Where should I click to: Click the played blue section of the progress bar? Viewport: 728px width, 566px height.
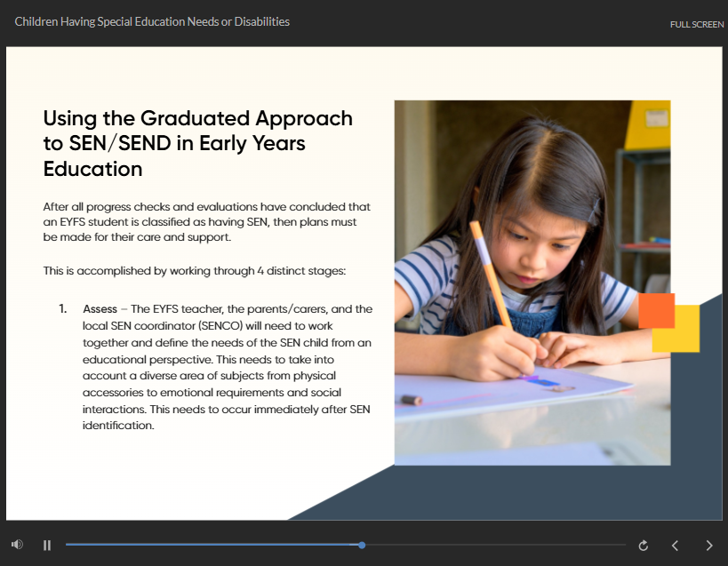[213, 545]
